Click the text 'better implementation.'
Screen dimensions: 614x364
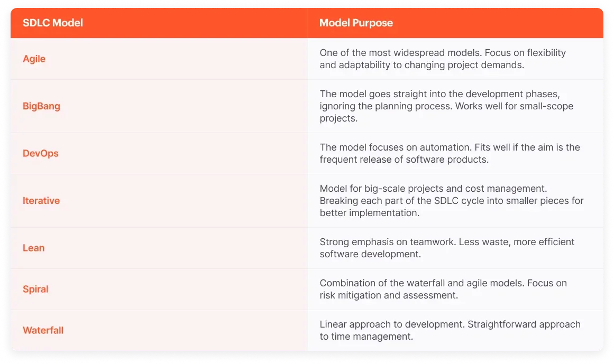(369, 213)
